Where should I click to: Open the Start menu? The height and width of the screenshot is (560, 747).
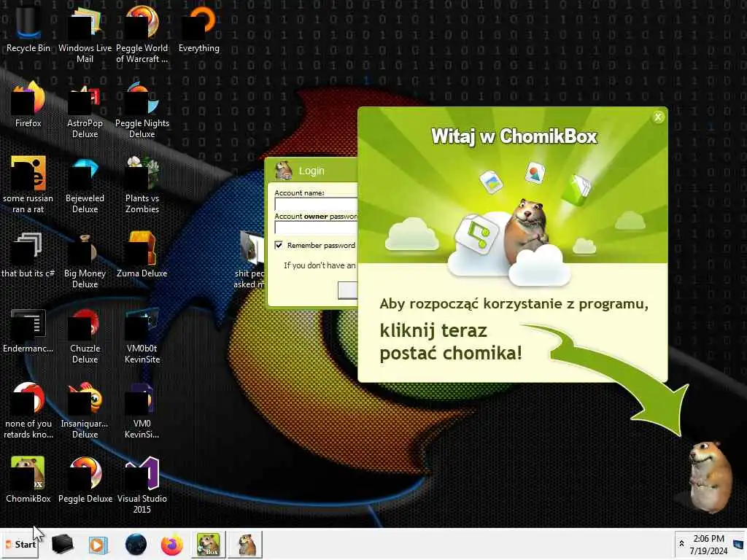point(20,544)
